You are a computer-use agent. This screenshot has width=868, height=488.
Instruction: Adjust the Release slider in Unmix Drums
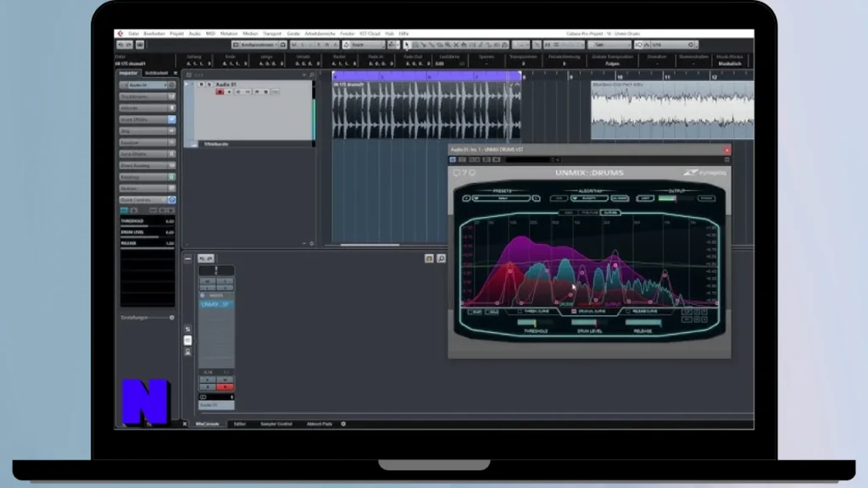click(x=643, y=322)
